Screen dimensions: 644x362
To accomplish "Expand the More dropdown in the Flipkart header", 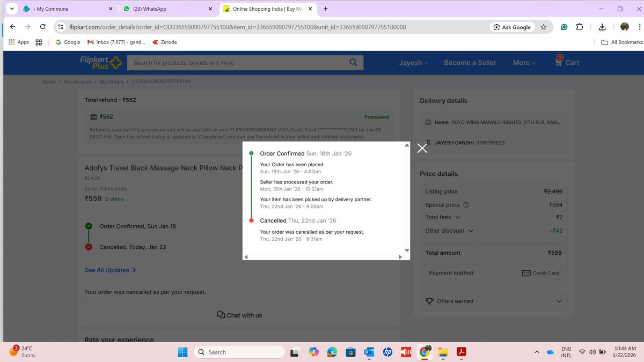I will click(524, 63).
